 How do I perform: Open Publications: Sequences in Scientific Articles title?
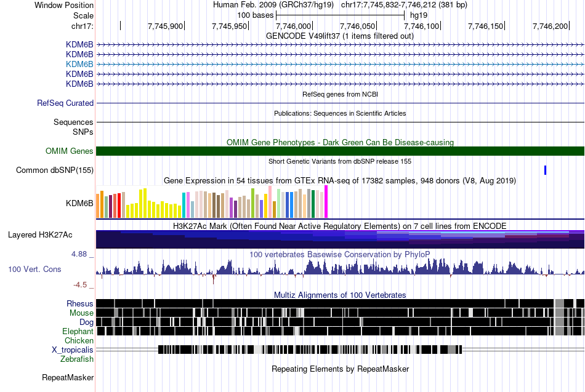[340, 113]
